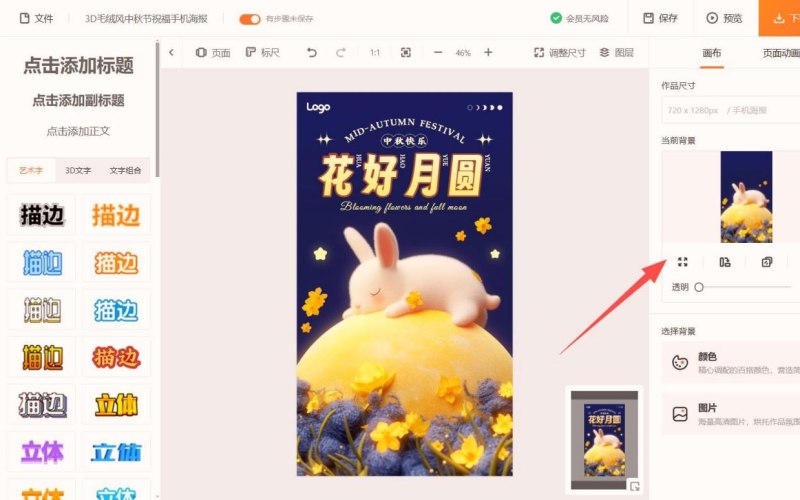The width and height of the screenshot is (800, 500).
Task: Click the redo arrow icon
Action: 341,52
